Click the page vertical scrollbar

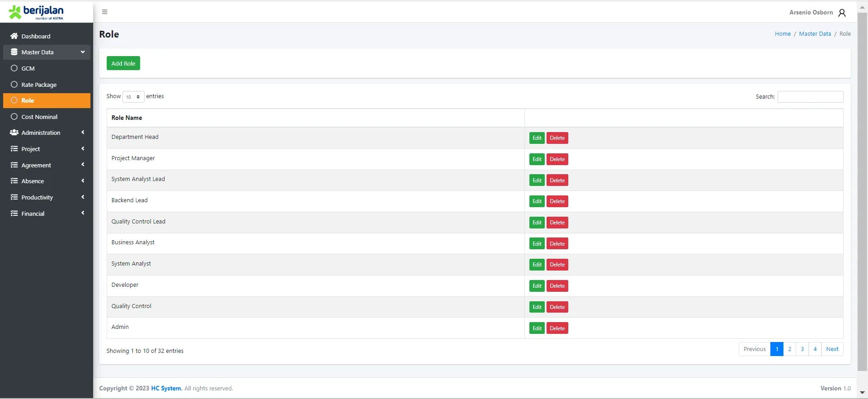[862, 190]
